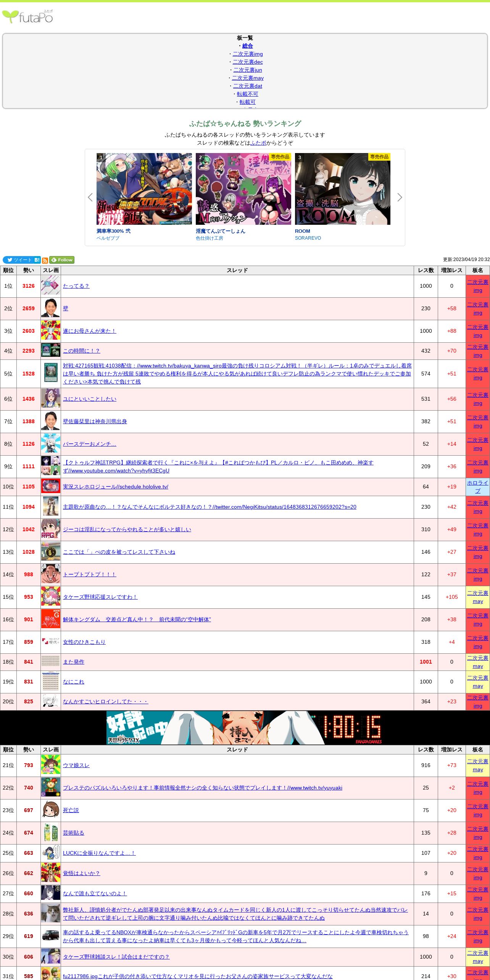This screenshot has width=490, height=980.
Task: Click レス数 column header in first table
Action: [x=426, y=270]
